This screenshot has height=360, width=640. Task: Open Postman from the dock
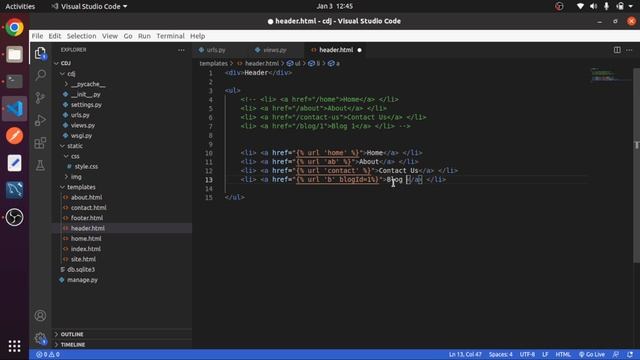click(14, 136)
